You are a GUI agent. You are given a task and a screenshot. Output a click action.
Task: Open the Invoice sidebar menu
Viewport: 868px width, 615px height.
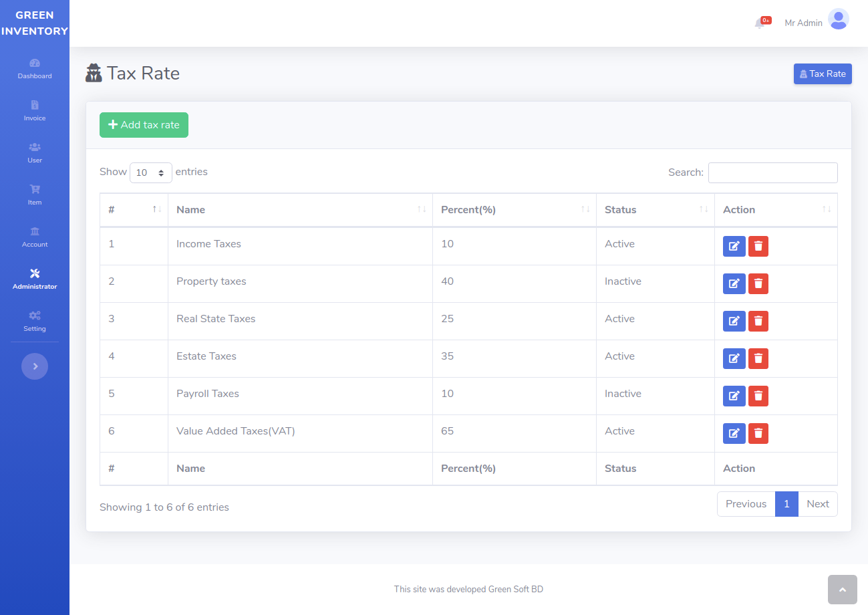(x=35, y=110)
